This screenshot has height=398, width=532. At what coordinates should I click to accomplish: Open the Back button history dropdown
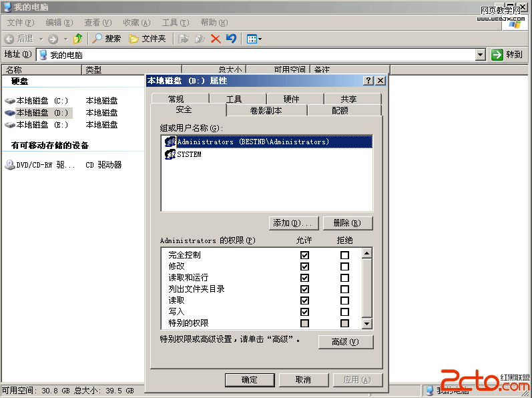[41, 39]
